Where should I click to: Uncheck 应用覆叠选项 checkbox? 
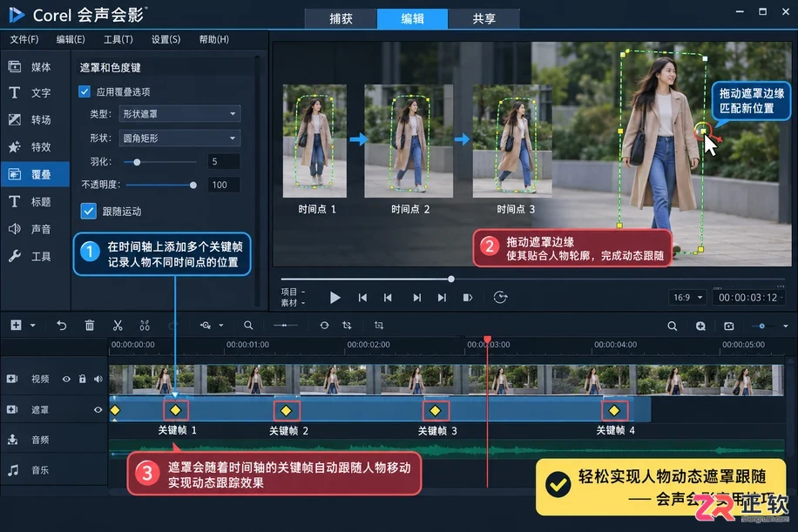click(x=85, y=91)
